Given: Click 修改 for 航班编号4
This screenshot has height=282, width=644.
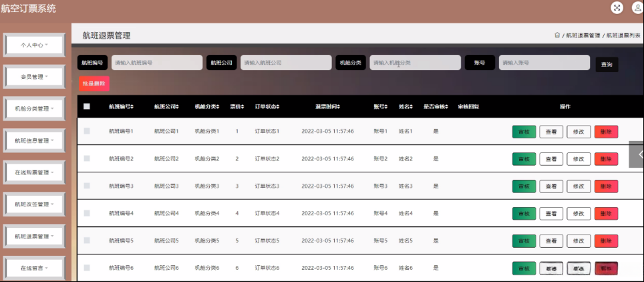Looking at the screenshot, I should (x=579, y=214).
